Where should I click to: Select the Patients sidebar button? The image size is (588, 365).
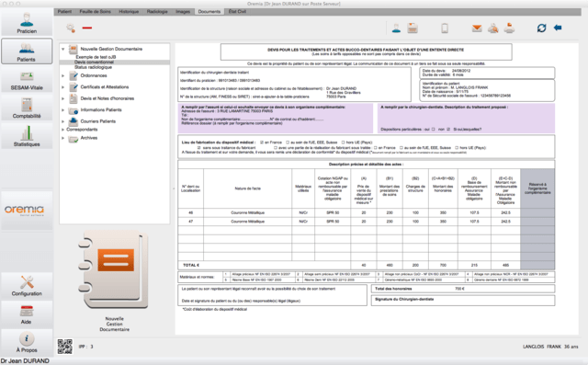[x=27, y=51]
